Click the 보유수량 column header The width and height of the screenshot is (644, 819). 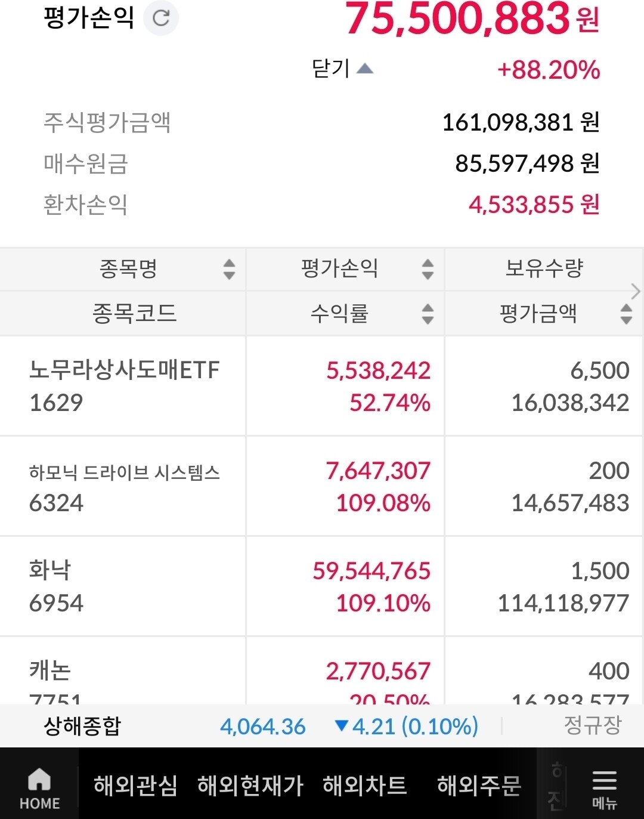pos(544,268)
